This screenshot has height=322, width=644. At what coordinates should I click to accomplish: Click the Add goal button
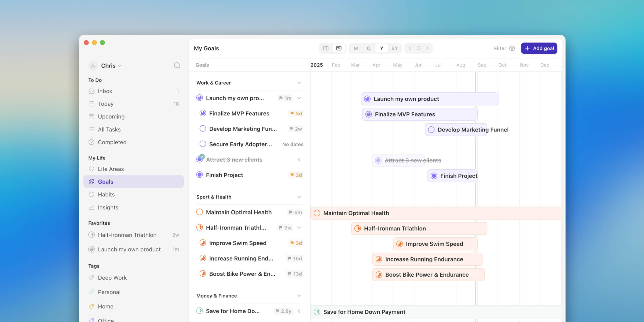[x=539, y=48]
